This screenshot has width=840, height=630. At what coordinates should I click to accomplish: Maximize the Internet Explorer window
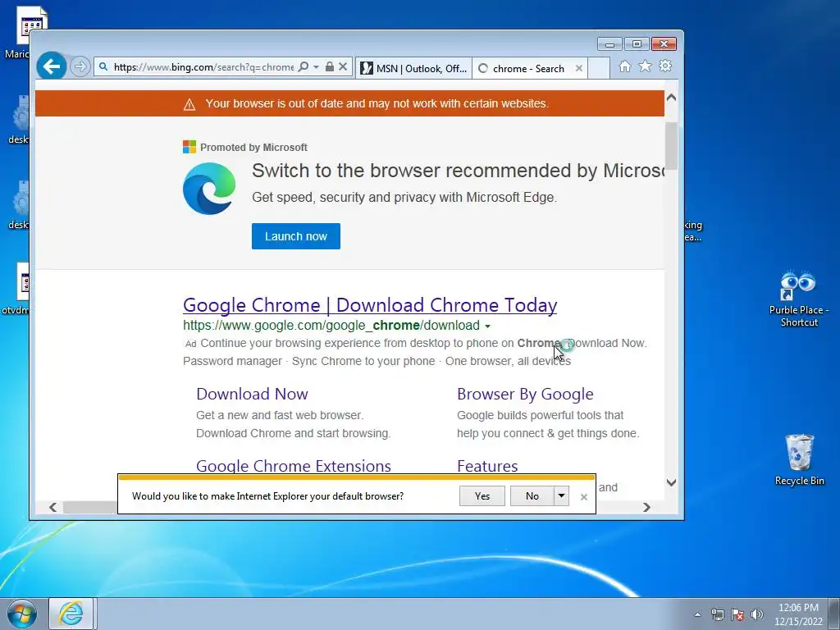point(637,44)
